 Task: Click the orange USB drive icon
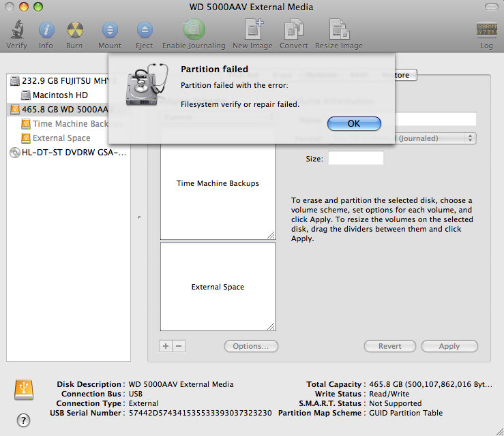[x=24, y=390]
